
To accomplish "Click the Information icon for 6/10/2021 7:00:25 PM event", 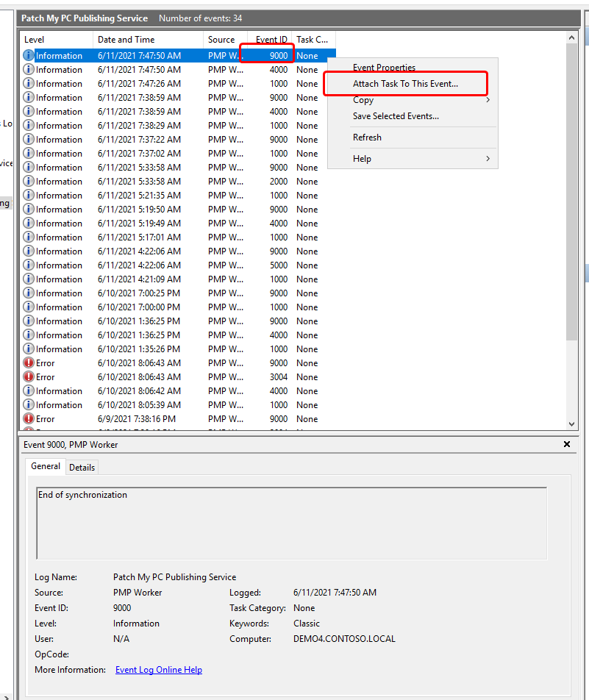I will pos(29,293).
